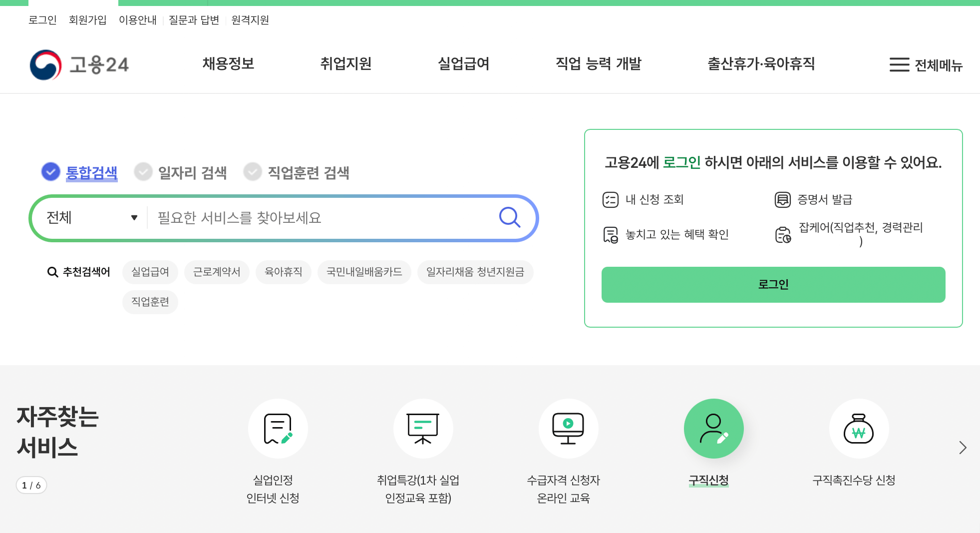
Task: Switch to 일자리 검색 mode
Action: (143, 171)
